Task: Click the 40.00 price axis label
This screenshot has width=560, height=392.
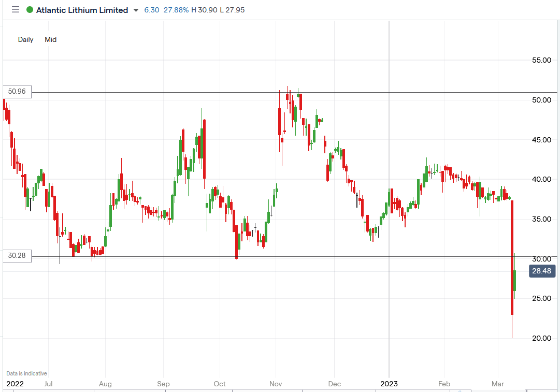Action: (x=541, y=179)
